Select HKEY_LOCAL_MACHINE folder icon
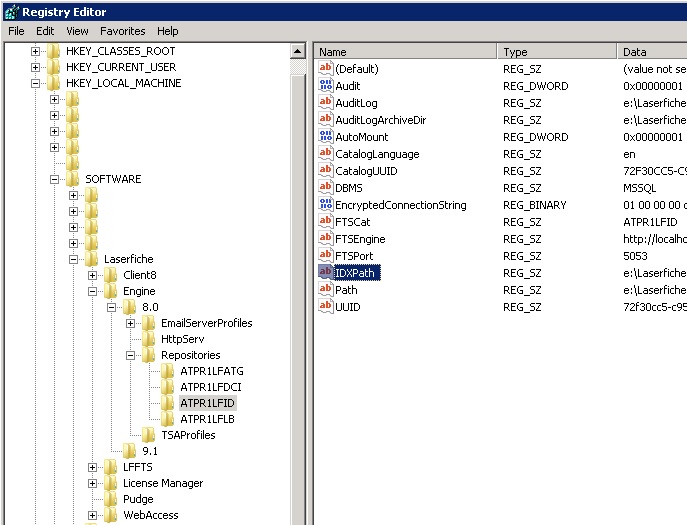The image size is (687, 525). [x=53, y=83]
